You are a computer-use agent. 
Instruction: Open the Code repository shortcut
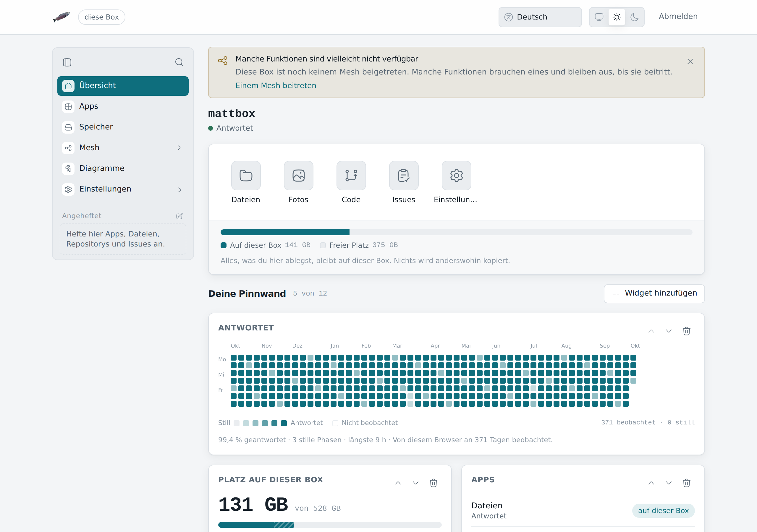[351, 176]
